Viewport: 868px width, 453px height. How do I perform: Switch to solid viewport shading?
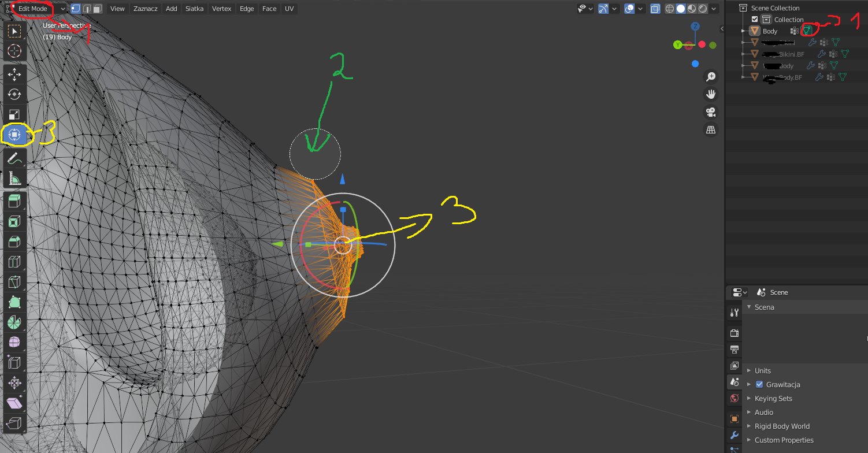[681, 9]
